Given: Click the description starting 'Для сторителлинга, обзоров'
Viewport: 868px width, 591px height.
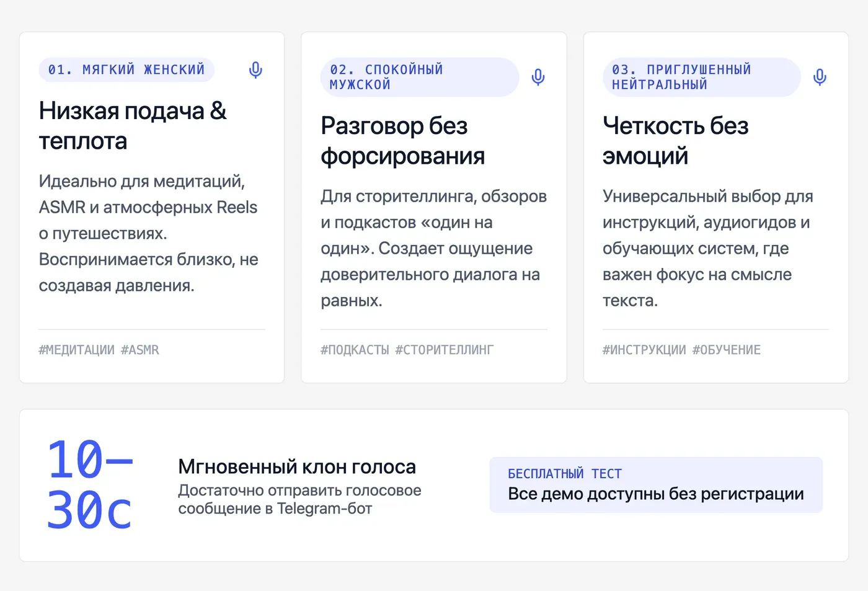Looking at the screenshot, I should click(x=434, y=248).
